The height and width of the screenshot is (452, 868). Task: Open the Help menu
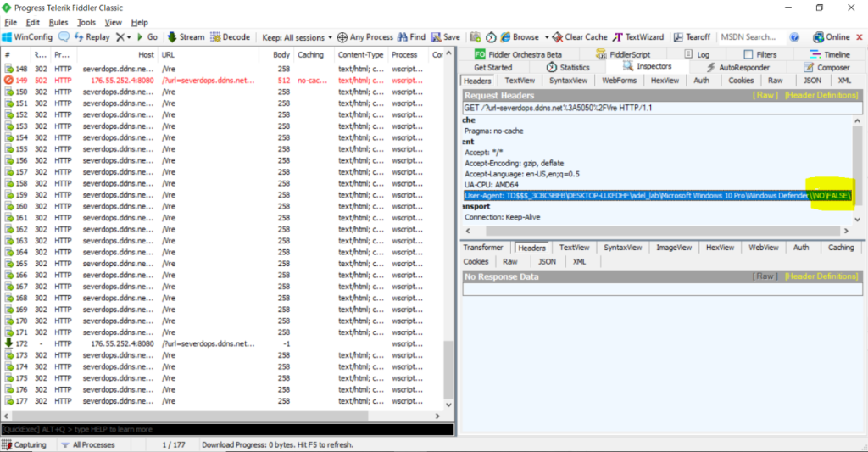click(x=140, y=22)
